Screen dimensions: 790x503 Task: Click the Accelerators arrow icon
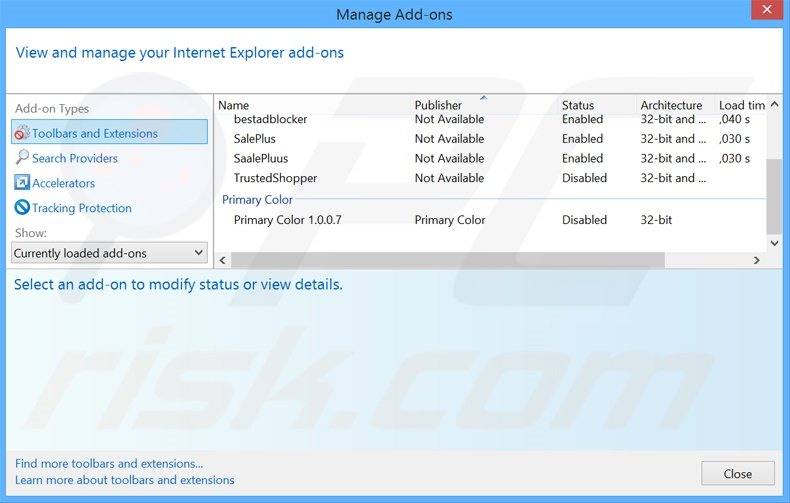coord(22,182)
